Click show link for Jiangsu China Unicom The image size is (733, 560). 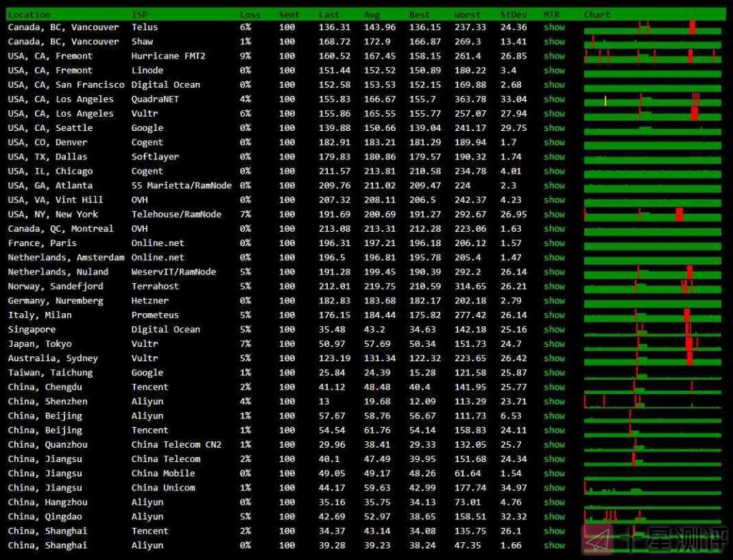pos(554,488)
